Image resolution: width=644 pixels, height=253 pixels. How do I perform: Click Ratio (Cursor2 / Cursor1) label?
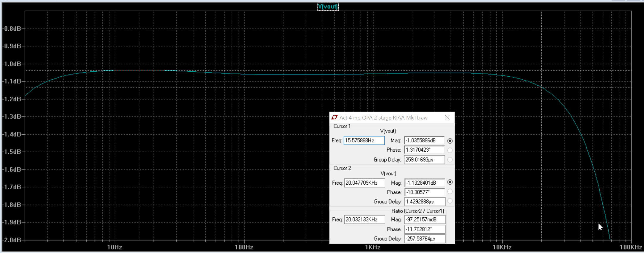click(418, 211)
